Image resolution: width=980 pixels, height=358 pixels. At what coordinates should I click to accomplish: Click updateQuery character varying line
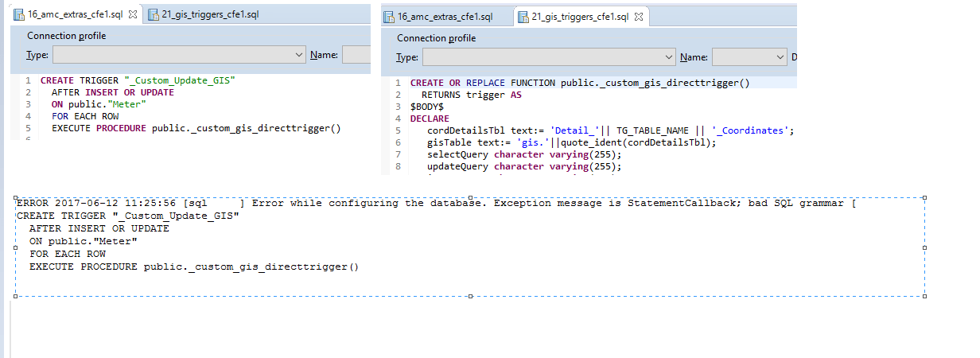point(524,166)
